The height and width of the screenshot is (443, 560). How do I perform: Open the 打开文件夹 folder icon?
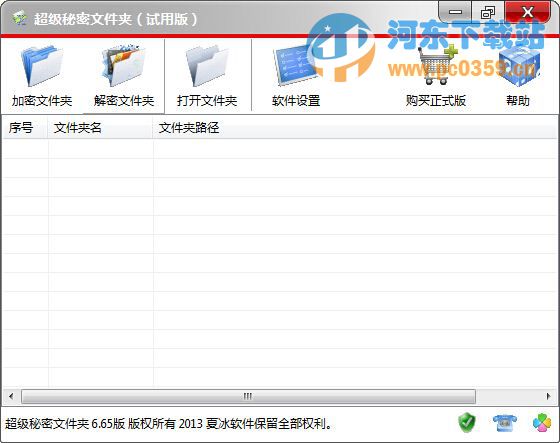coord(207,66)
